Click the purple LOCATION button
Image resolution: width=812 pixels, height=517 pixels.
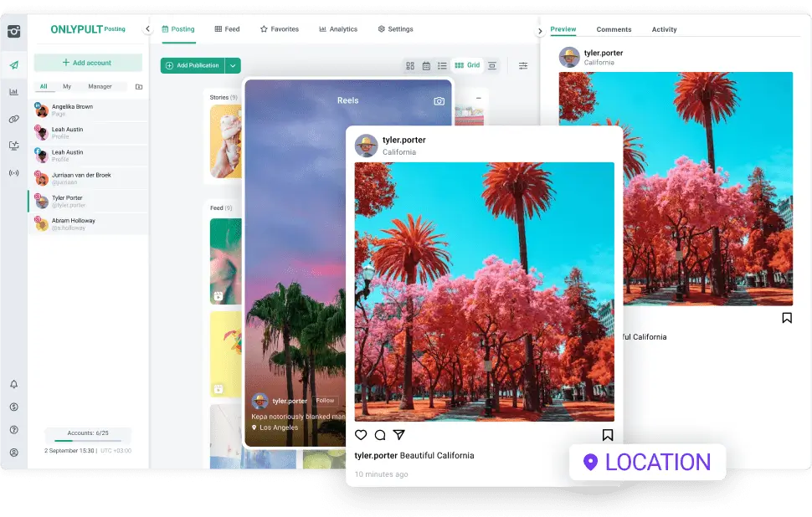tap(647, 462)
